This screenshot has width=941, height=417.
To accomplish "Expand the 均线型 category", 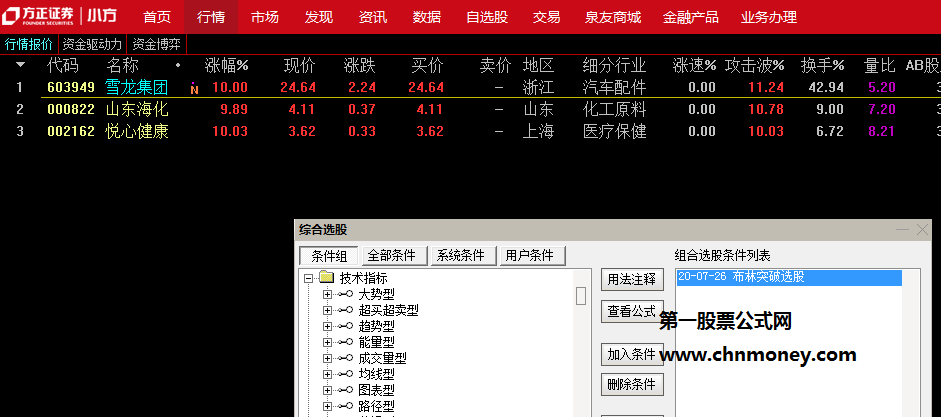I will click(327, 374).
